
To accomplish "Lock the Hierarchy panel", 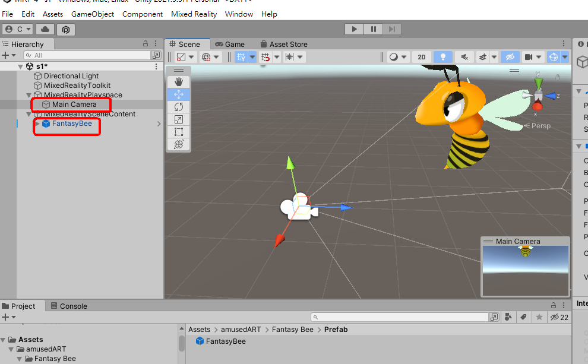I will (x=146, y=43).
